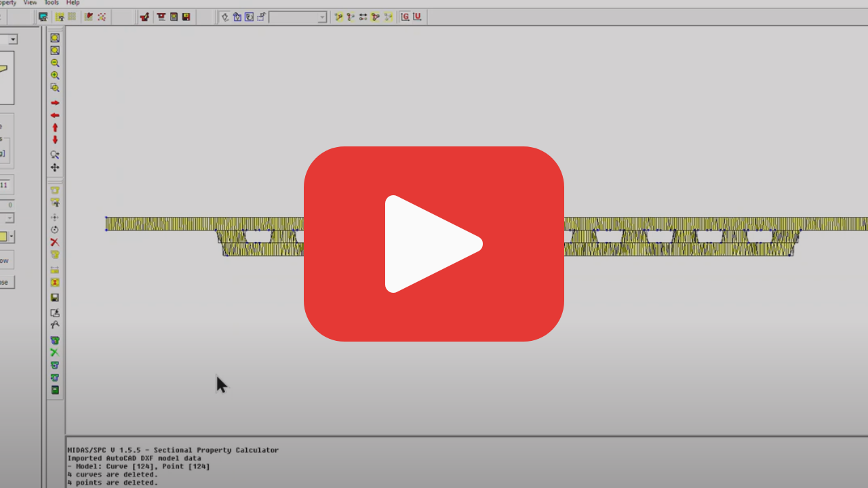Click the red X delete icon
The height and width of the screenshot is (488, 868).
(55, 242)
